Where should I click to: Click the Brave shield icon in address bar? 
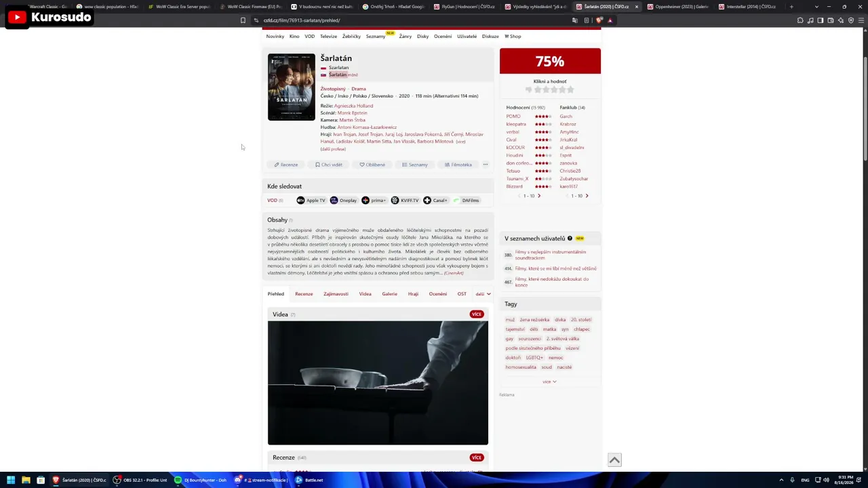pyautogui.click(x=599, y=20)
